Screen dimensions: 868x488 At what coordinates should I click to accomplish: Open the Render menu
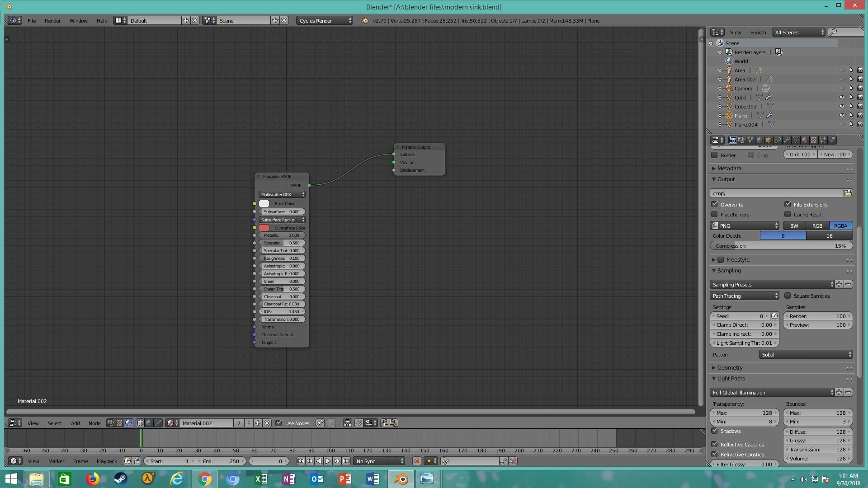[52, 20]
